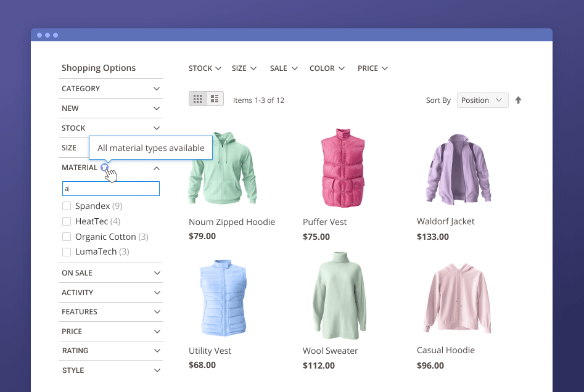Open the Color top filter menu
The width and height of the screenshot is (584, 392).
pos(327,68)
